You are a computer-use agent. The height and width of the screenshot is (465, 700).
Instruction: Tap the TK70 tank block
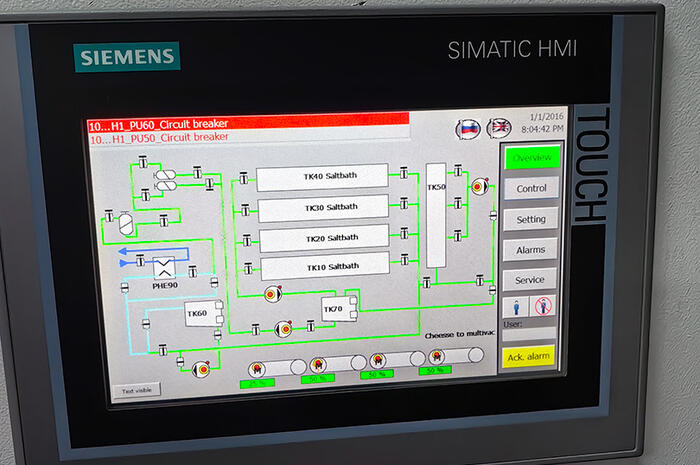tap(339, 308)
